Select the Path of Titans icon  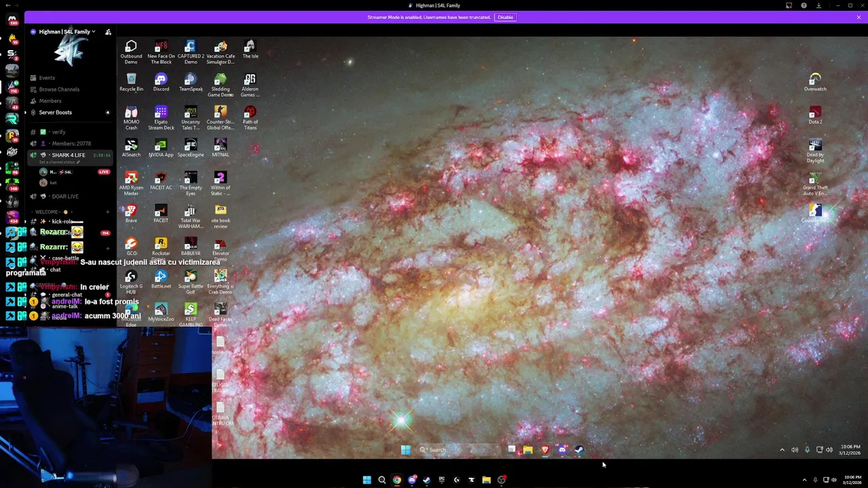(x=250, y=118)
